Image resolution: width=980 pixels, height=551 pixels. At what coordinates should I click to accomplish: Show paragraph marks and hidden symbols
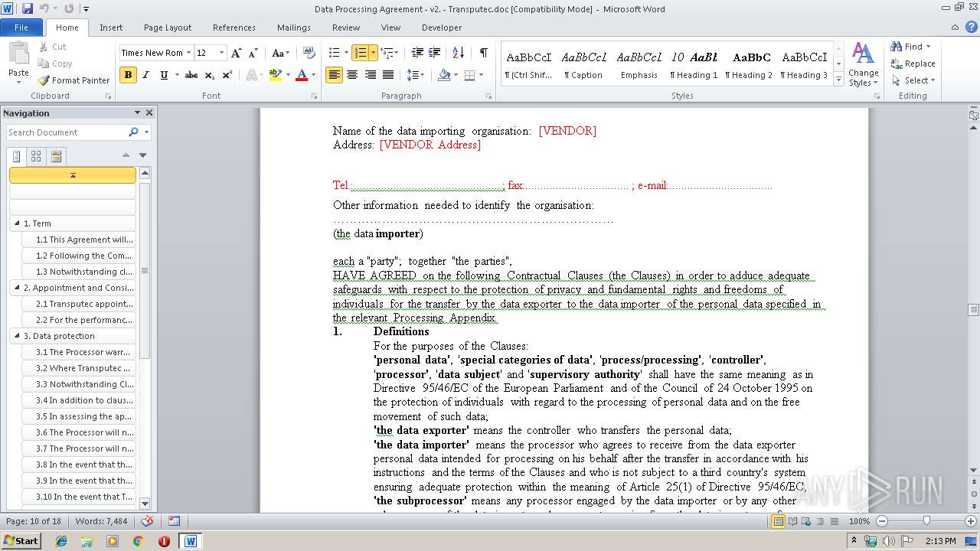pyautogui.click(x=483, y=53)
